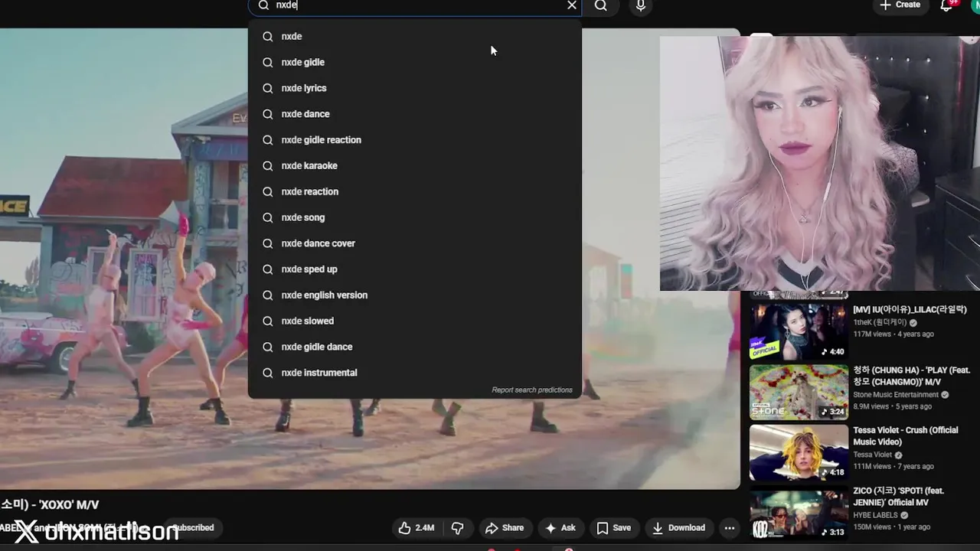Choose suggestion 'nxde karaoke'
Screen dimensions: 980x551
click(414, 165)
